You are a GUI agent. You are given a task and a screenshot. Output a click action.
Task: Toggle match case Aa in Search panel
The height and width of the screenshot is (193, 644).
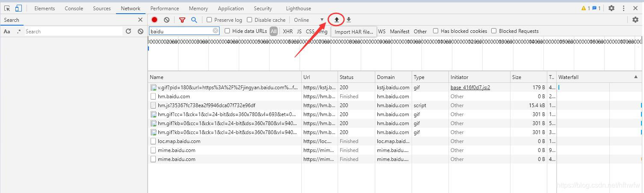coord(7,31)
